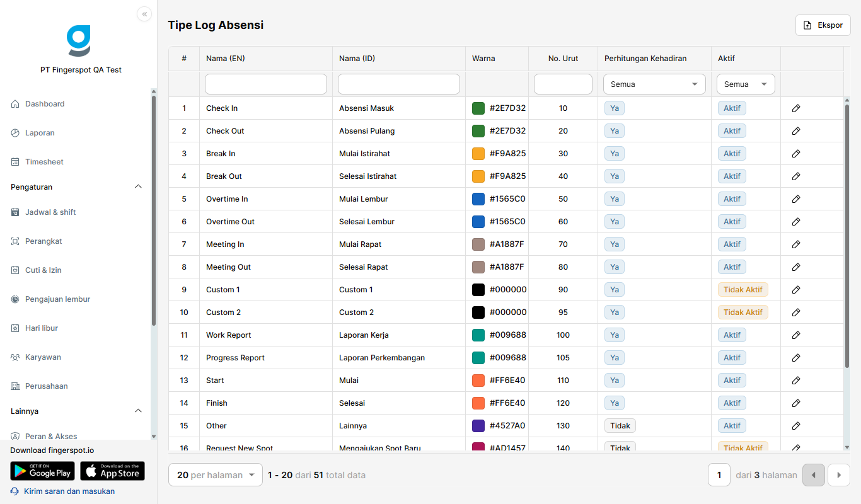Open the Aktif status filter dropdown
The image size is (861, 504).
click(746, 84)
